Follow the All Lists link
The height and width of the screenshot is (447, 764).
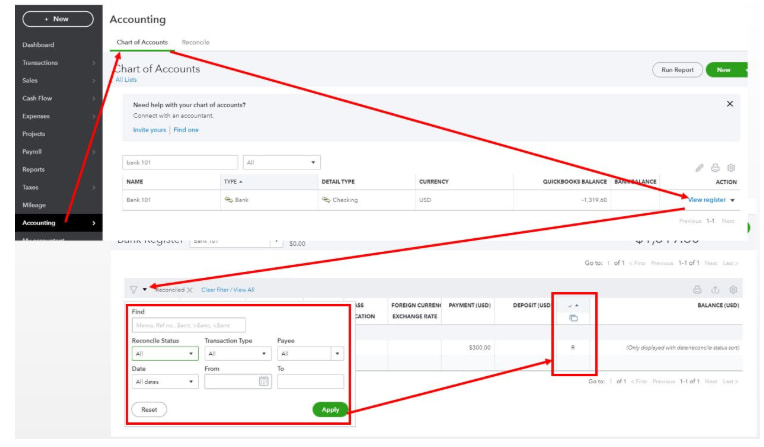pos(126,80)
